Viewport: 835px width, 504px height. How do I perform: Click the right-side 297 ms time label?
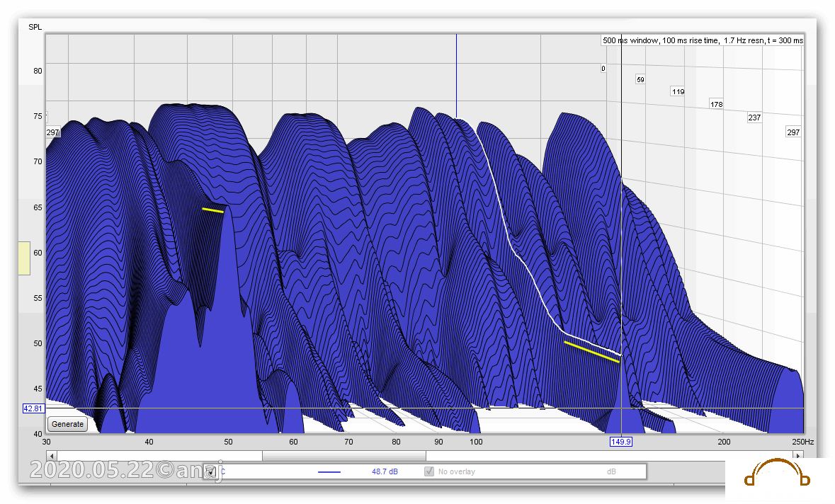tap(793, 132)
